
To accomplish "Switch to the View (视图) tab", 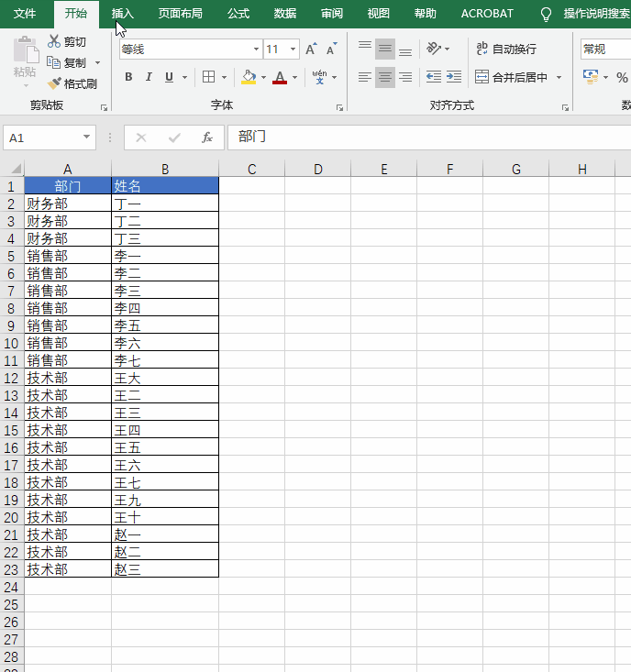I will point(379,14).
